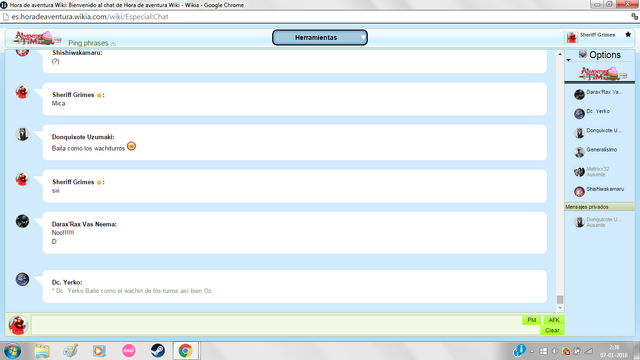Viewport: 640px width, 360px height.
Task: Open the Herramientas dropdown menu
Action: click(320, 38)
